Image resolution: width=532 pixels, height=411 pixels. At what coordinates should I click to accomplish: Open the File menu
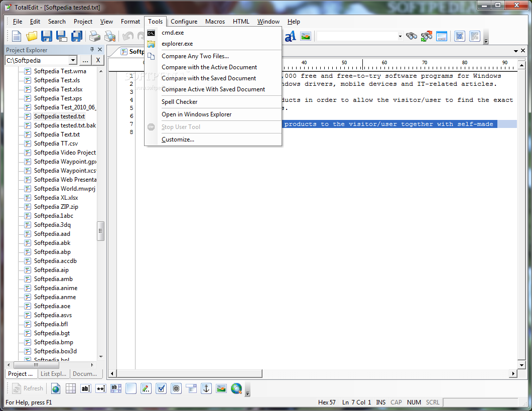point(17,22)
